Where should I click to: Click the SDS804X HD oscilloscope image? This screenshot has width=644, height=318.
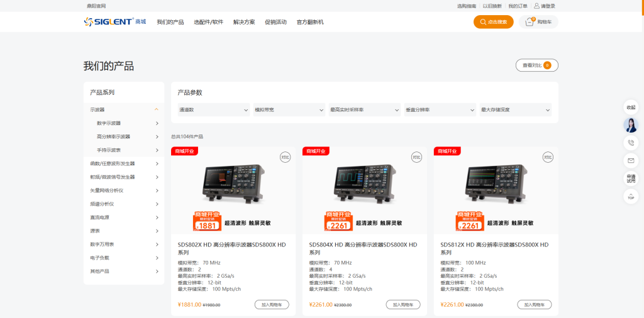[364, 183]
